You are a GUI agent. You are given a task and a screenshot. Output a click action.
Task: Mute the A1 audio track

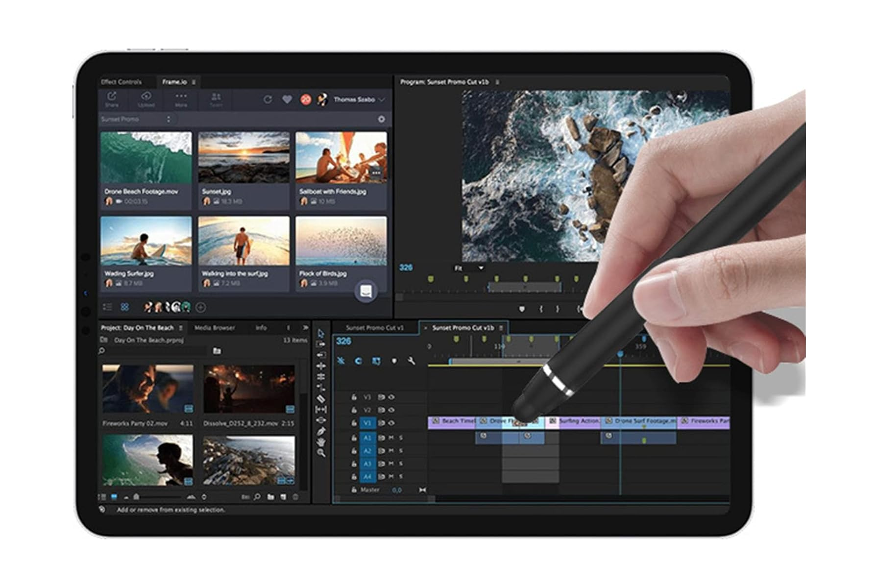click(391, 437)
